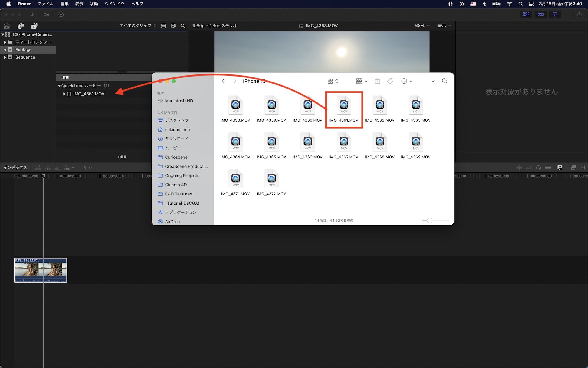Click the Finder icon size slider
Viewport: 588px width, 368px height.
(430, 221)
